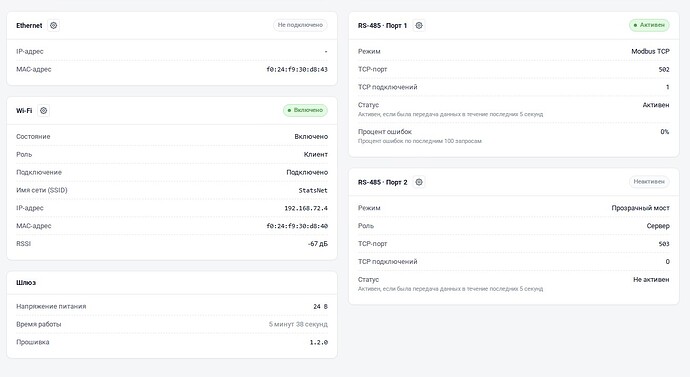Select Wi-Fi IP address 192.168.72.4
Viewport: 690px width, 377px height.
click(306, 208)
